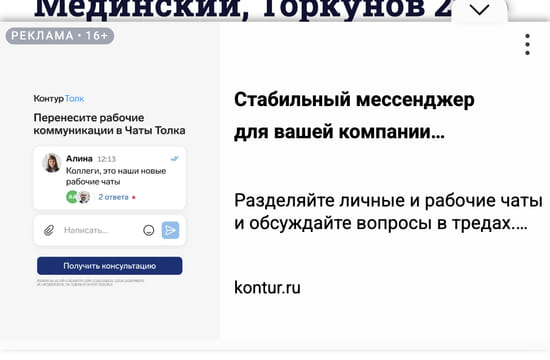Viewport: 550px width, 360px height.
Task: Expand the chevron next to the page title
Action: click(x=479, y=10)
